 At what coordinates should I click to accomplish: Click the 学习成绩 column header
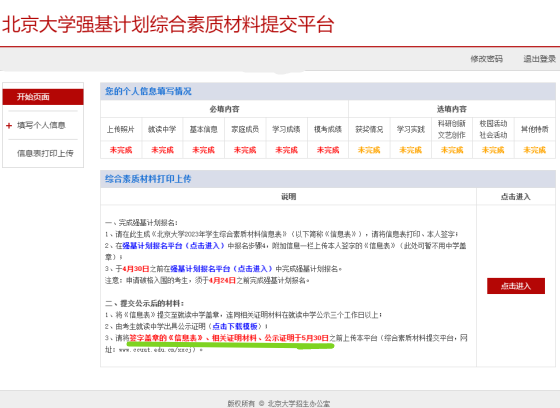click(x=286, y=129)
